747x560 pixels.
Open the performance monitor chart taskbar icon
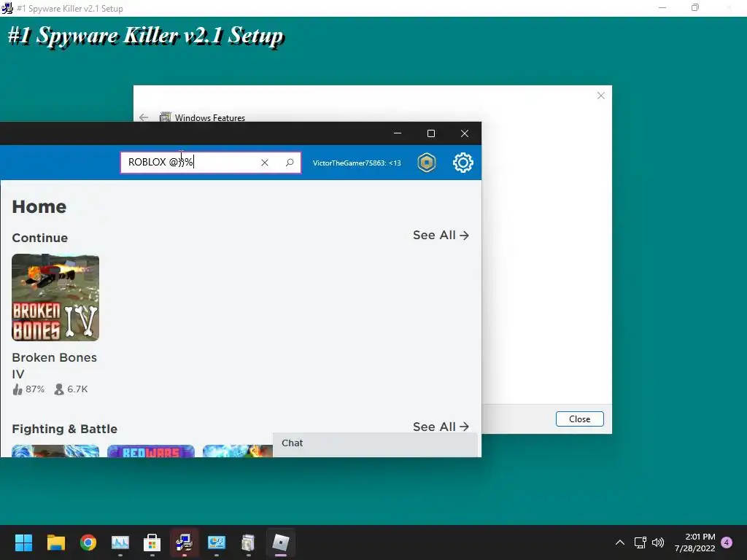tap(120, 542)
